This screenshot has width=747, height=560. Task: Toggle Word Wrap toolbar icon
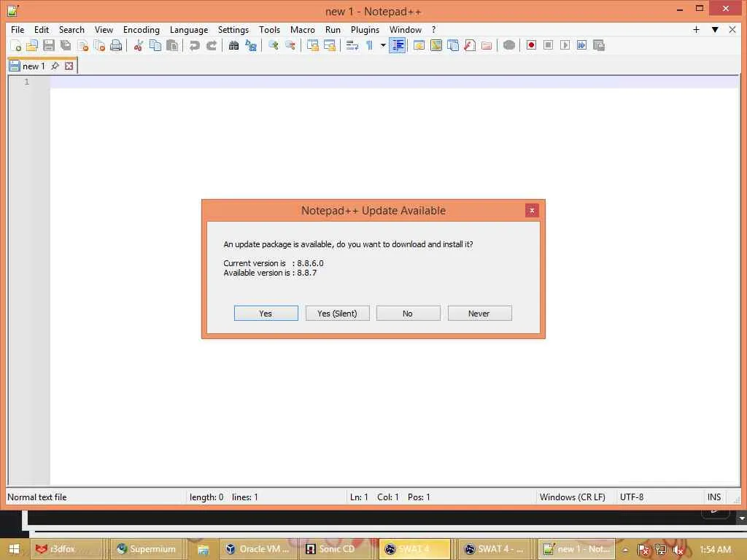click(352, 45)
